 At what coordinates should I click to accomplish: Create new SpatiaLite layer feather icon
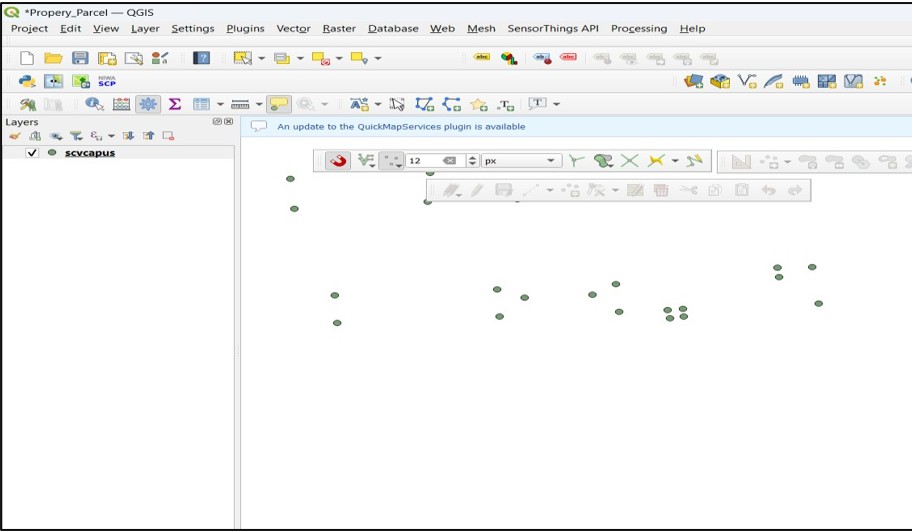774,81
